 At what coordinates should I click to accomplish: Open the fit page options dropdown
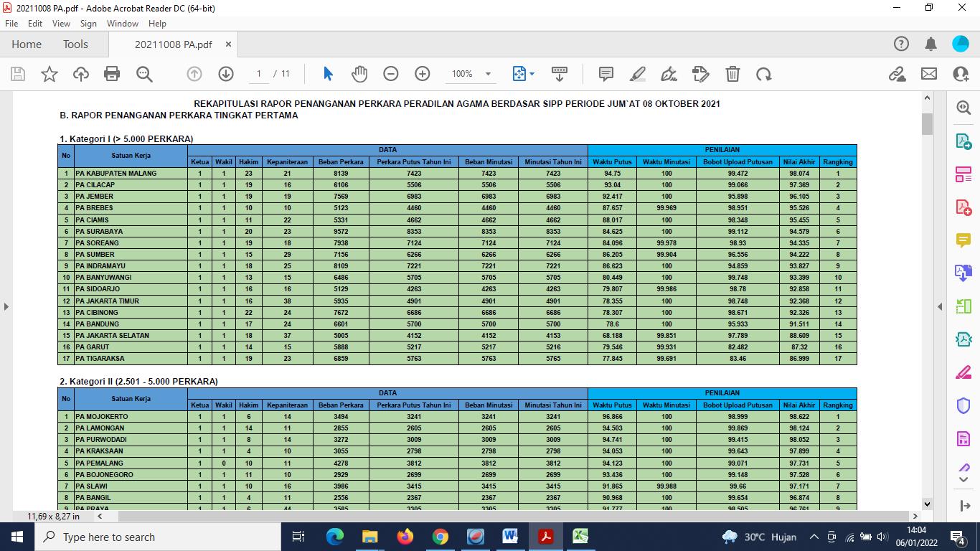[532, 74]
